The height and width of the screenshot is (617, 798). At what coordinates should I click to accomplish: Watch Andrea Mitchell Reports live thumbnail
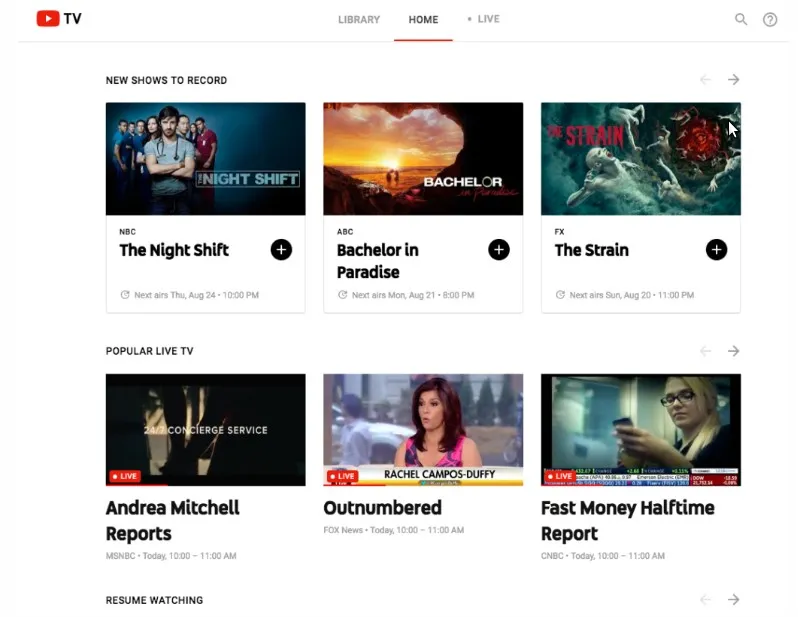click(x=206, y=430)
